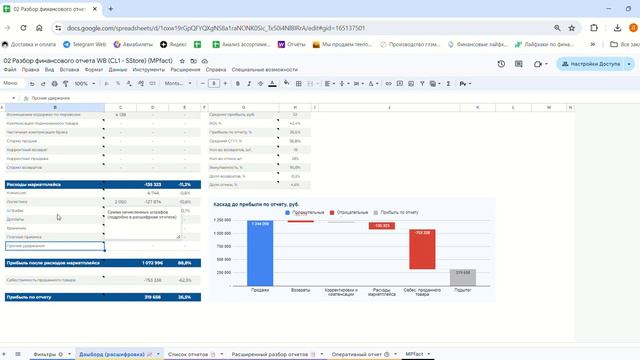Select the Paint format roller icon
This screenshot has width=640, height=360.
(66, 84)
